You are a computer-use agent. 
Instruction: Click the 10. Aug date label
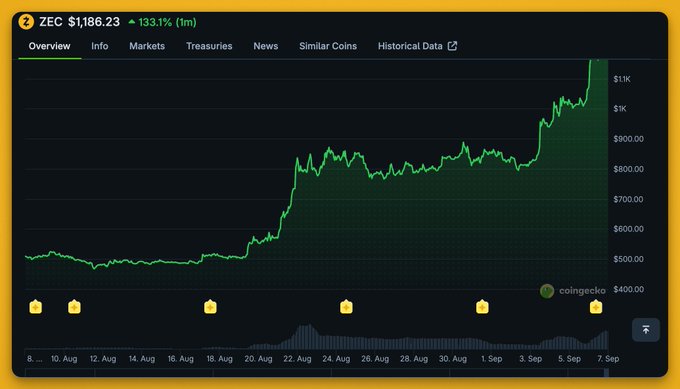[64, 359]
